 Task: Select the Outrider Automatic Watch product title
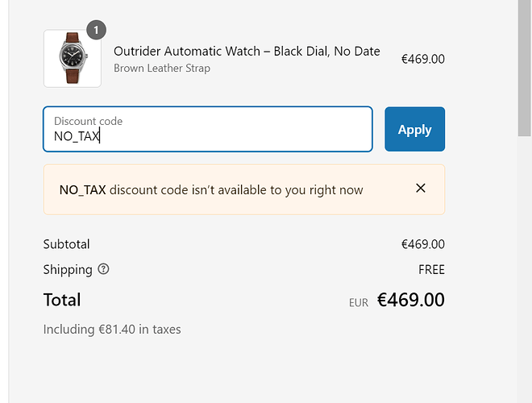pyautogui.click(x=247, y=52)
